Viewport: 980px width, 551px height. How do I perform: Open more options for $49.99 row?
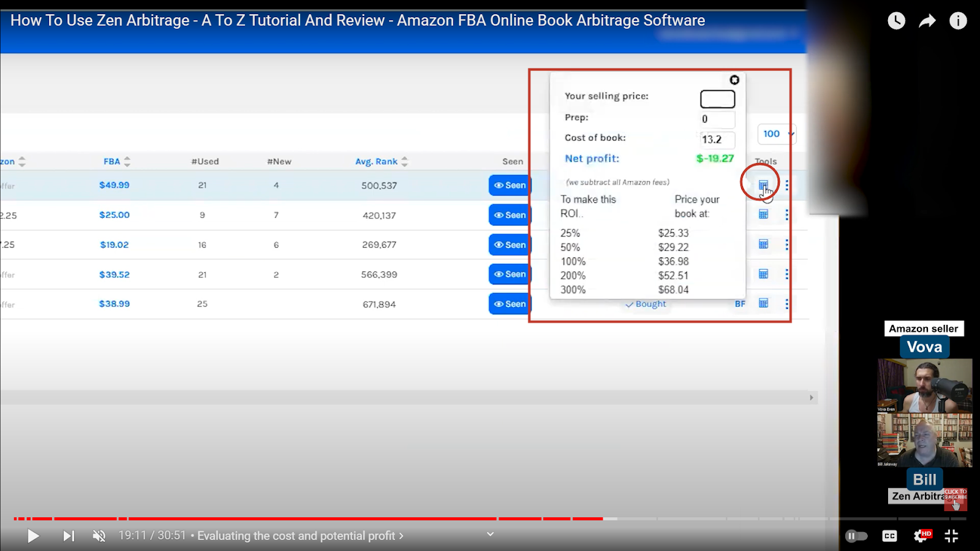tap(787, 185)
